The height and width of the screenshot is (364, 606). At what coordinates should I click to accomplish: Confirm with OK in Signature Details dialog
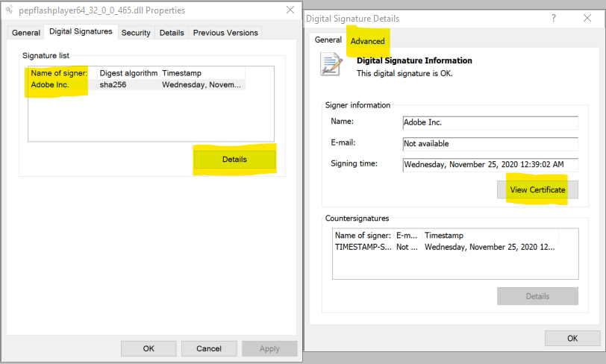point(572,338)
